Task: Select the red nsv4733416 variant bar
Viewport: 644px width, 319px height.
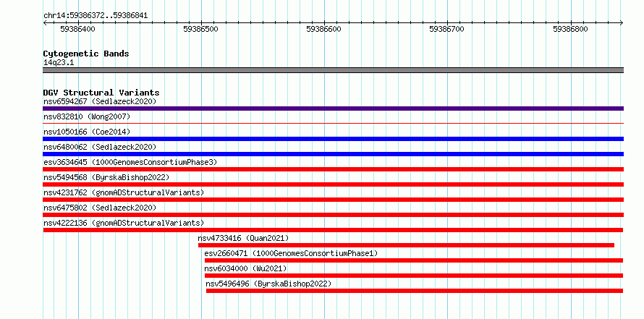Action: (406, 245)
